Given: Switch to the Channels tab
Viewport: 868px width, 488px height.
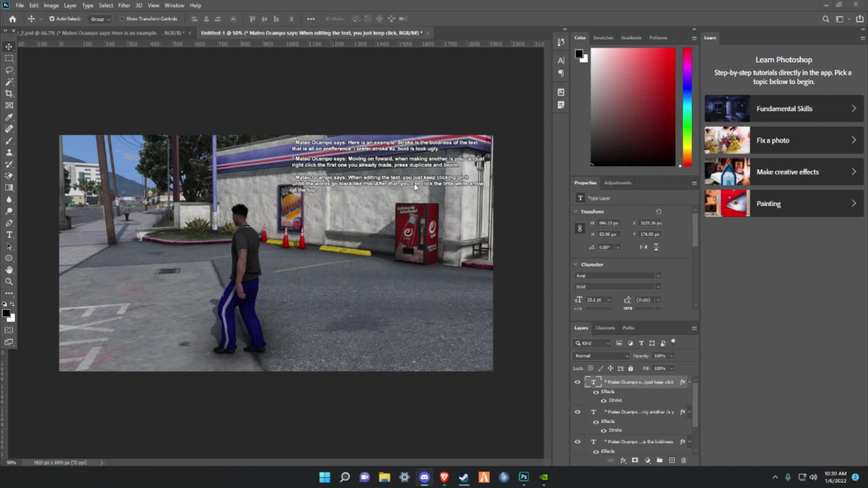Looking at the screenshot, I should point(605,328).
